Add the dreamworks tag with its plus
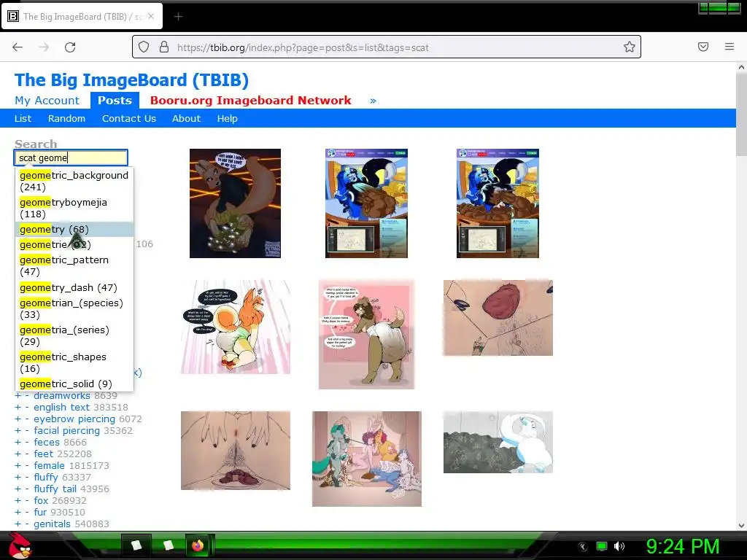747x560 pixels. 18,396
